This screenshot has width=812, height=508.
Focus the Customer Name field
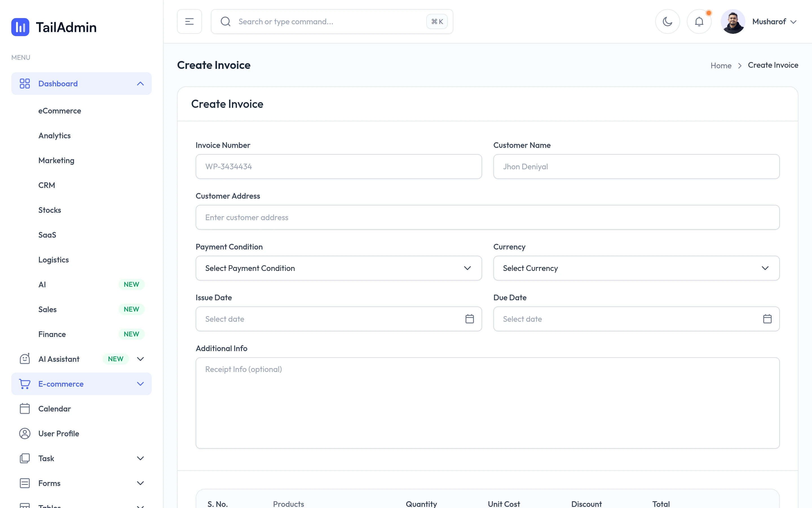click(636, 167)
